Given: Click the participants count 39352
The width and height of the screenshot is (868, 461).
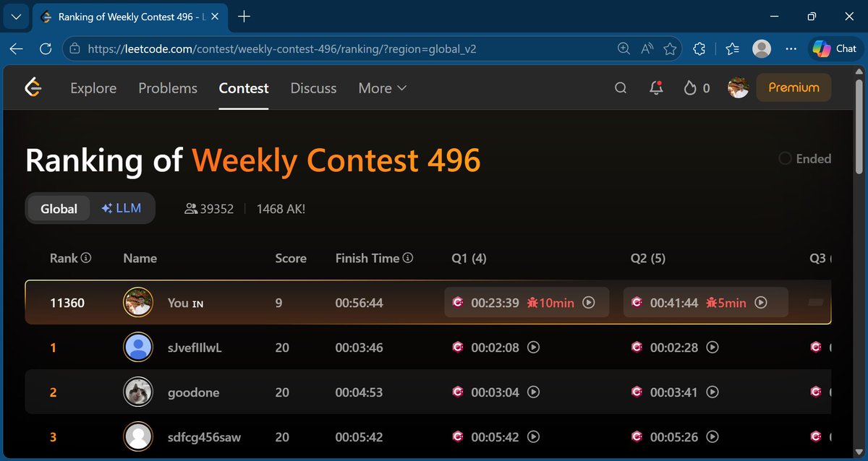Looking at the screenshot, I should [210, 209].
